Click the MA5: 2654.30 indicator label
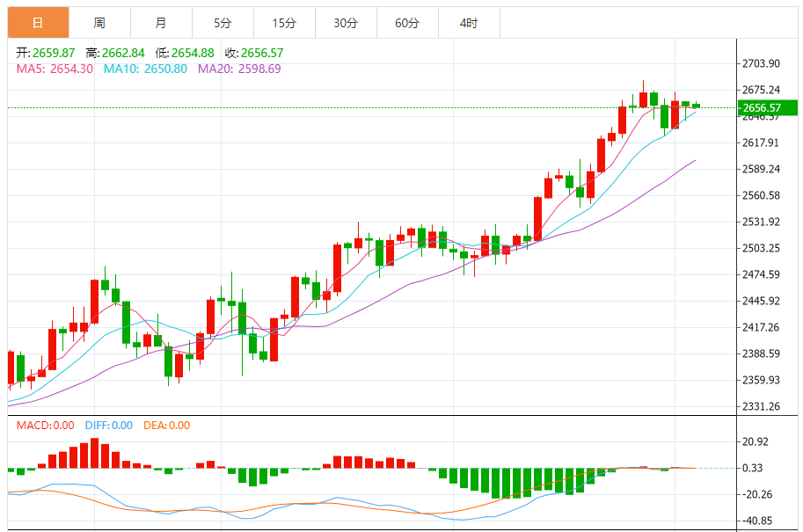This screenshot has width=803, height=532. click(x=55, y=69)
